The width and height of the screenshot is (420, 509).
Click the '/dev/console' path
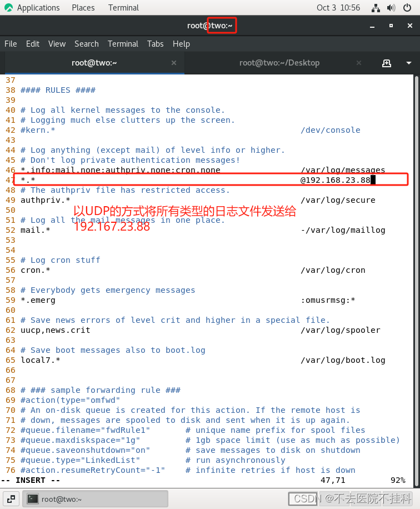coord(331,130)
